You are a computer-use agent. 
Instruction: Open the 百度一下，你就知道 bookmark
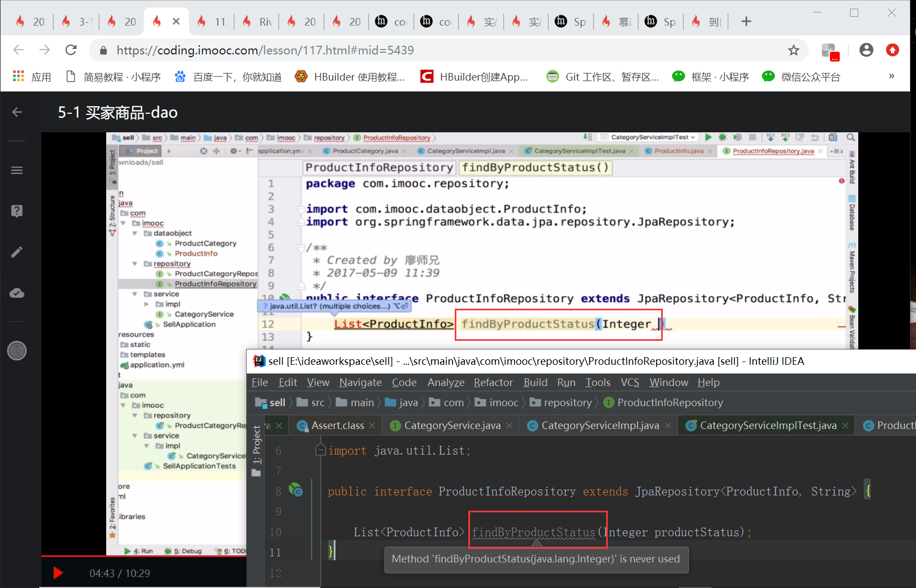pos(228,77)
